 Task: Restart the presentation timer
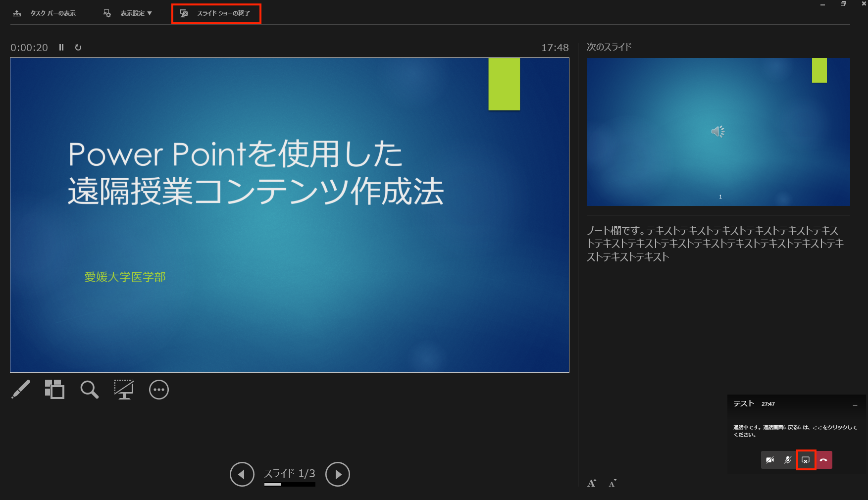click(78, 48)
